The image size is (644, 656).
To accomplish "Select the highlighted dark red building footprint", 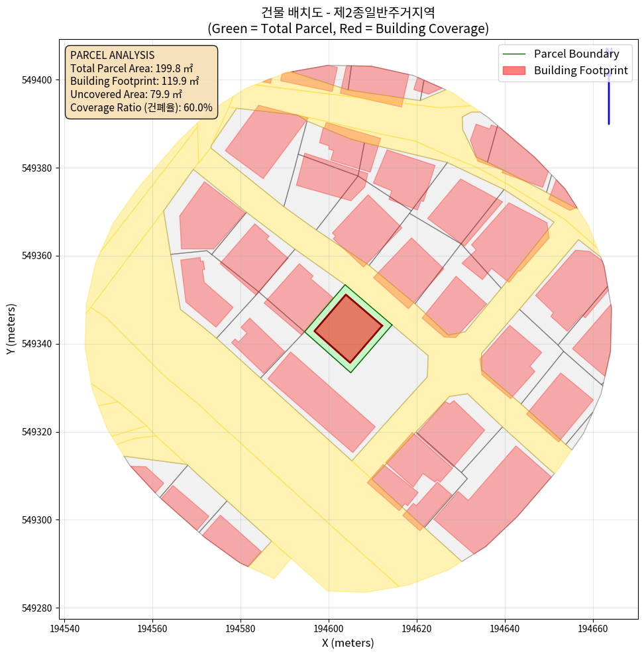I will coord(348,329).
